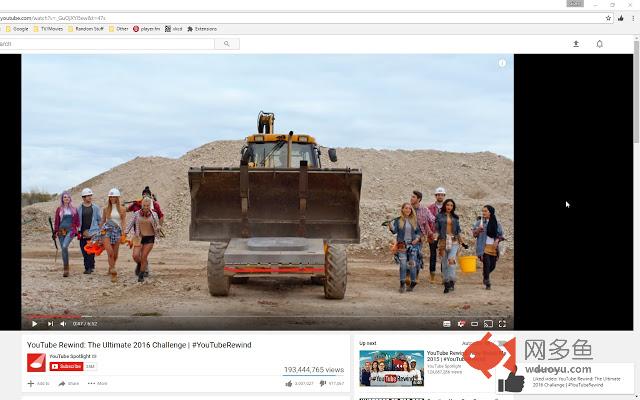Click the thumbs-up extension icon
The width and height of the screenshot is (640, 400).
pos(621,18)
